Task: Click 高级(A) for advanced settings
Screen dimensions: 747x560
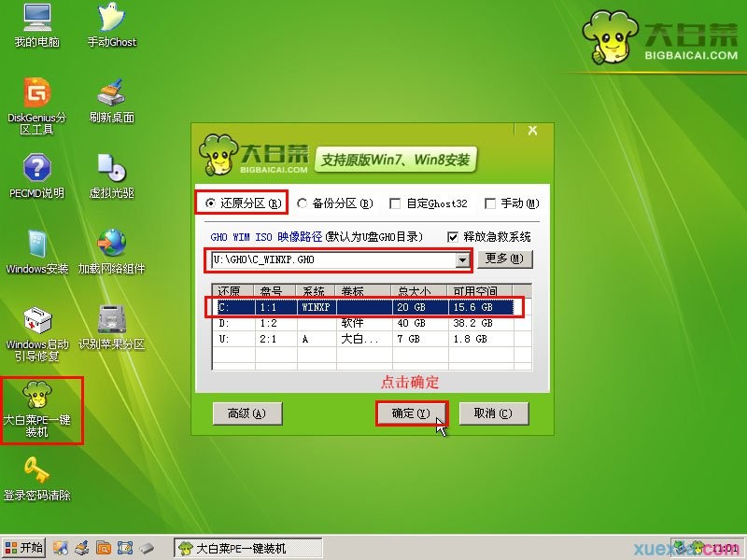Action: pyautogui.click(x=247, y=413)
